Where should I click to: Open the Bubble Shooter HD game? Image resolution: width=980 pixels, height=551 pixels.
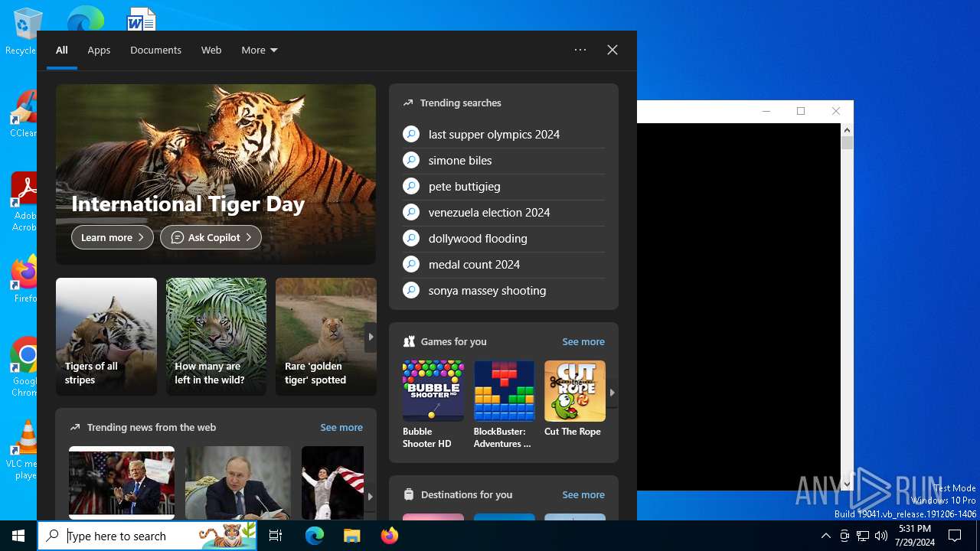click(x=433, y=405)
